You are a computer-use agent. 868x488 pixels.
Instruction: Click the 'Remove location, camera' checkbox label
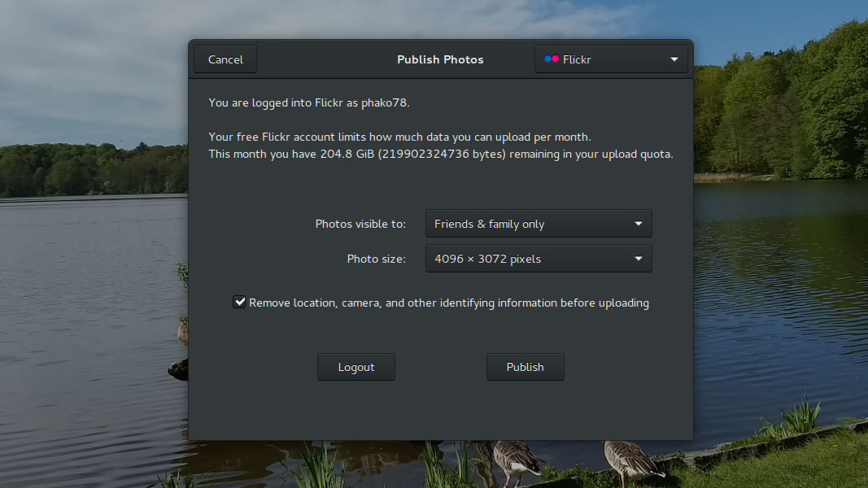(448, 303)
